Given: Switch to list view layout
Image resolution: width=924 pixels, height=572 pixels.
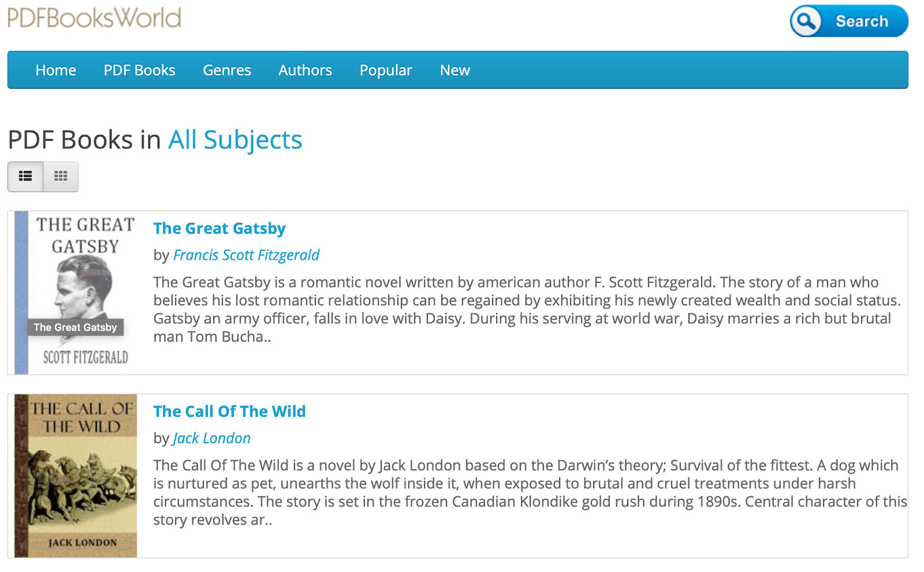Looking at the screenshot, I should (x=25, y=177).
